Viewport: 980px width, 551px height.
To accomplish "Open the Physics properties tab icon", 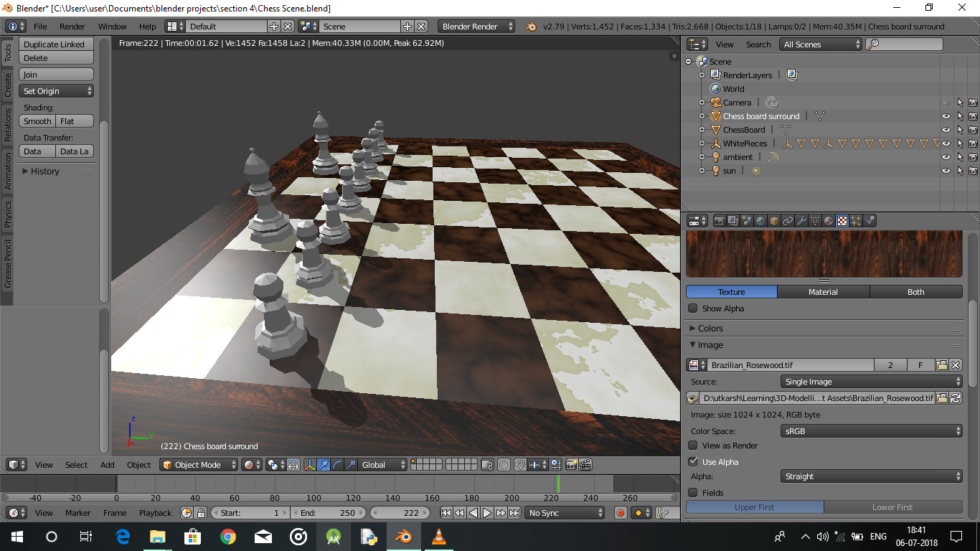I will pos(870,221).
